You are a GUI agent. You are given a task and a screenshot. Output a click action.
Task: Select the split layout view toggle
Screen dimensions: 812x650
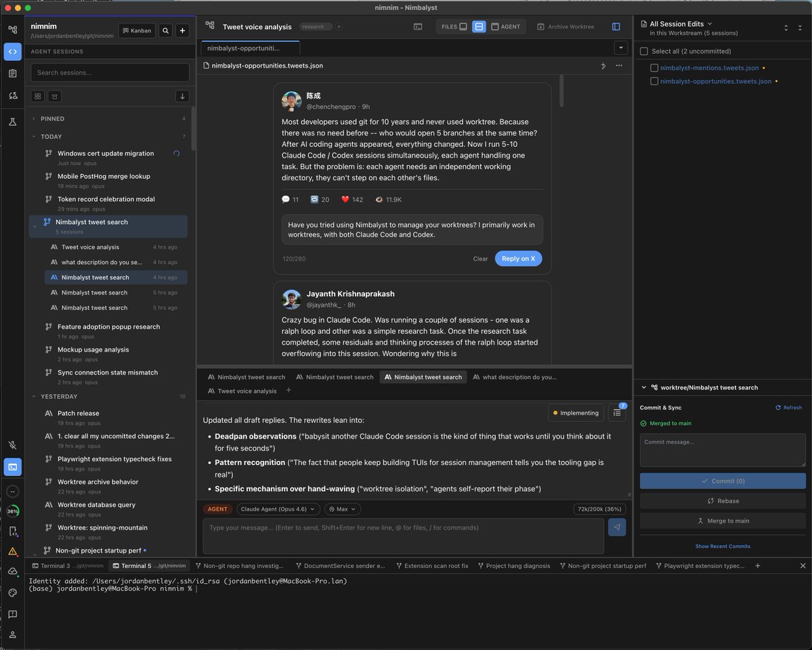pyautogui.click(x=479, y=27)
